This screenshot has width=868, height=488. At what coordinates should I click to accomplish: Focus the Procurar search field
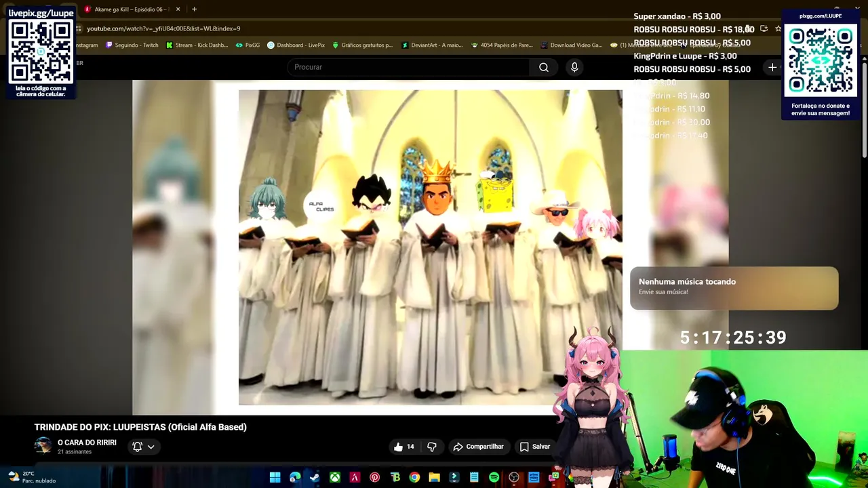point(409,67)
